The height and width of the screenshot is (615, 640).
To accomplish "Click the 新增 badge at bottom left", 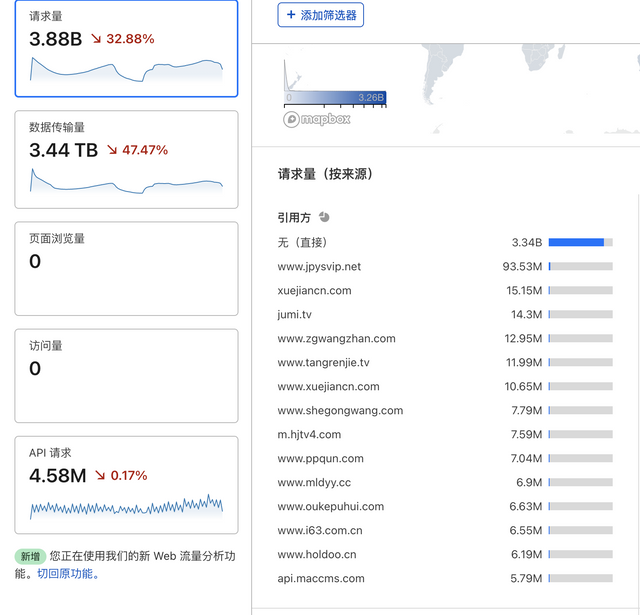I will [30, 556].
